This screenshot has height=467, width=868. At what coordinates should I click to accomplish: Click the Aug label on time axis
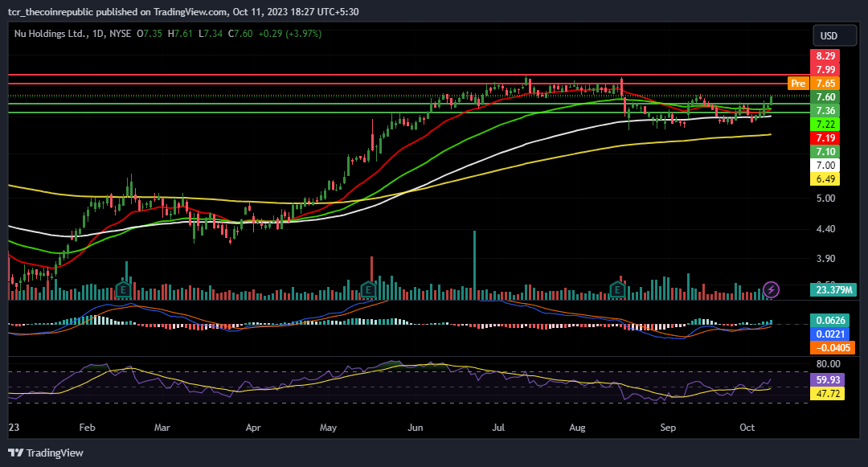pos(577,427)
